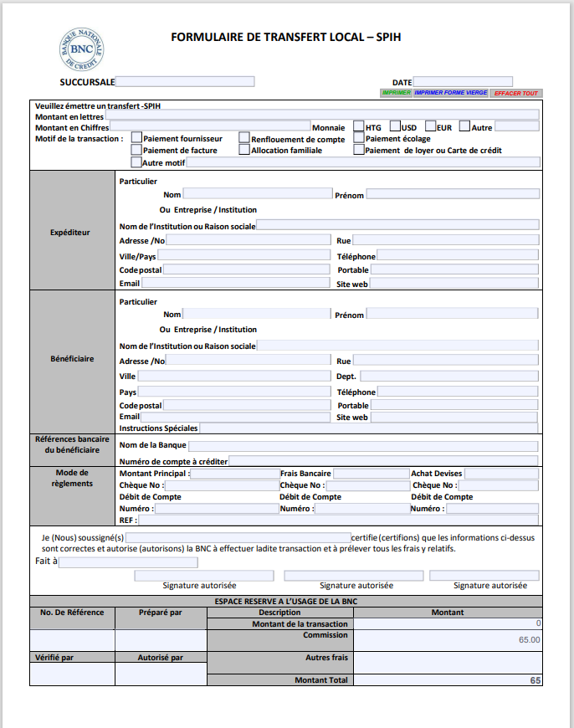Image resolution: width=574 pixels, height=728 pixels.
Task: Click the EFFACER TOUT button
Action: pyautogui.click(x=516, y=94)
